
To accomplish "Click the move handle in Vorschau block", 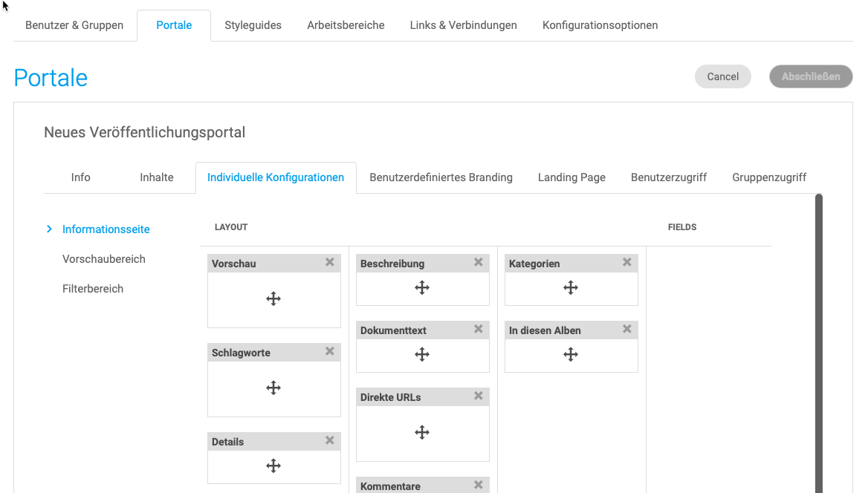I will 273,299.
